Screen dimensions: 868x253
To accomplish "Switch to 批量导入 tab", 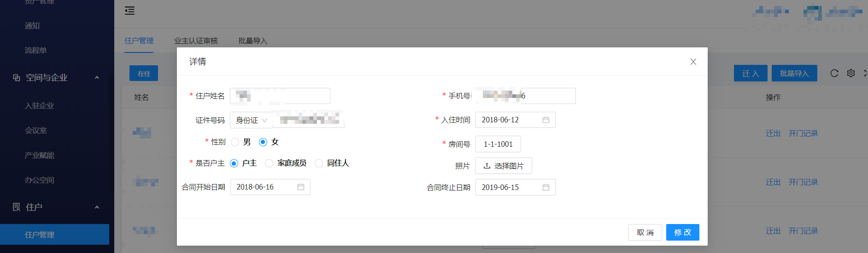I will [x=252, y=41].
